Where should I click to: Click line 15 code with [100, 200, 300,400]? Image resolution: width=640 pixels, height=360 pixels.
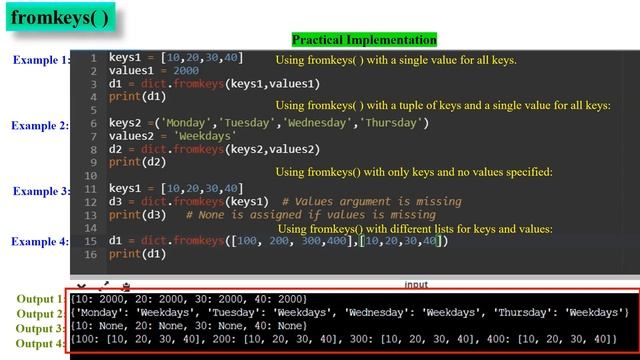278,241
